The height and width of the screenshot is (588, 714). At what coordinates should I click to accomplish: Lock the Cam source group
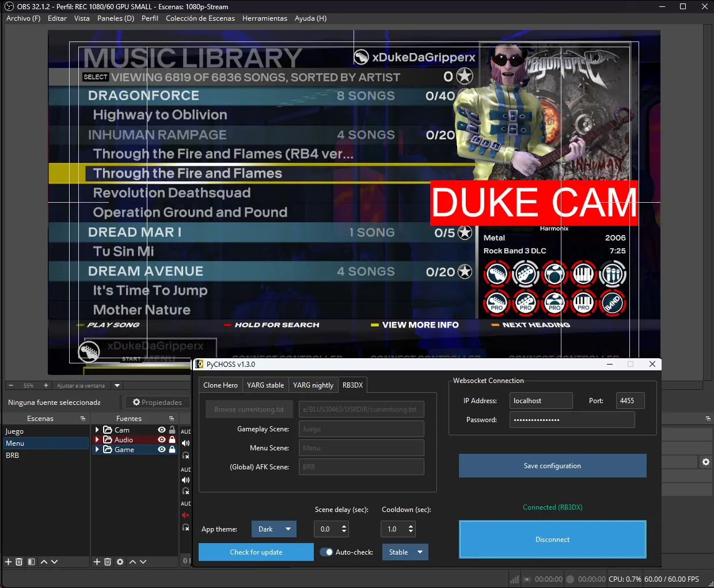[x=172, y=430]
